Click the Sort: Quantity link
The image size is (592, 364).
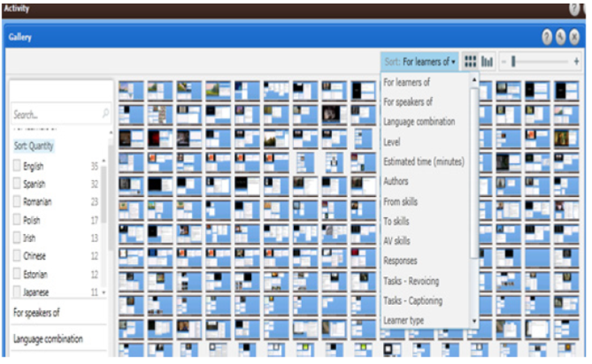pyautogui.click(x=33, y=146)
